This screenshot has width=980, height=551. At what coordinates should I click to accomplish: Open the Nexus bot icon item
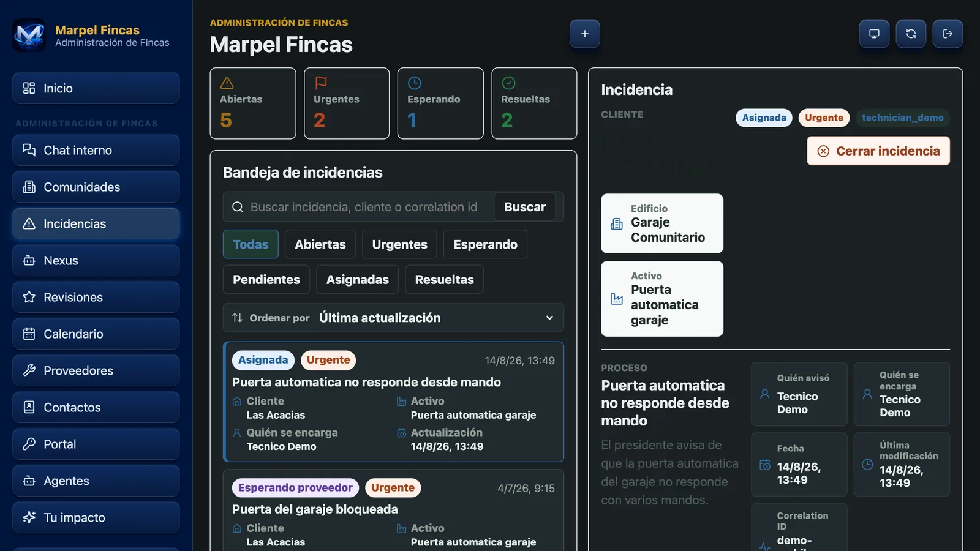coord(96,260)
